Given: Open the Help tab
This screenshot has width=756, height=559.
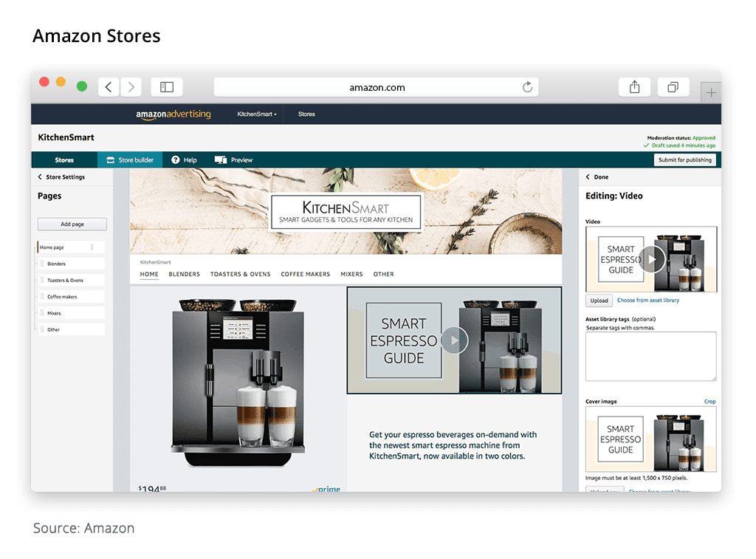Looking at the screenshot, I should 184,160.
